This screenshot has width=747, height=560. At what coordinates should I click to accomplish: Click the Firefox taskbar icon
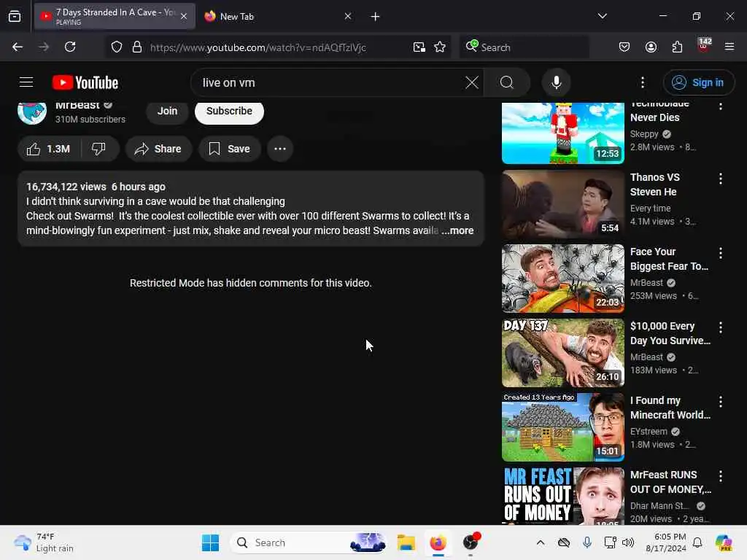(438, 542)
